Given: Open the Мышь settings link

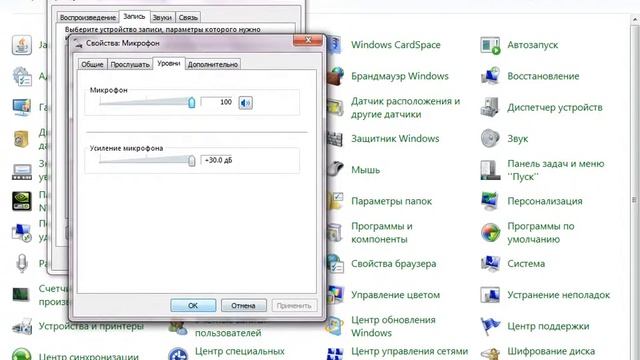Looking at the screenshot, I should click(x=365, y=170).
